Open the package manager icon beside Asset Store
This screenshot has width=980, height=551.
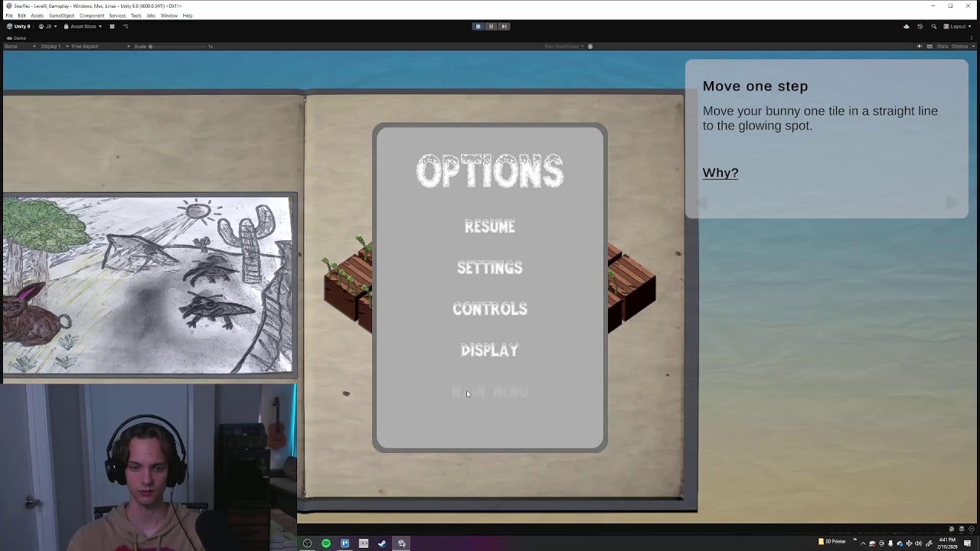pos(112,26)
